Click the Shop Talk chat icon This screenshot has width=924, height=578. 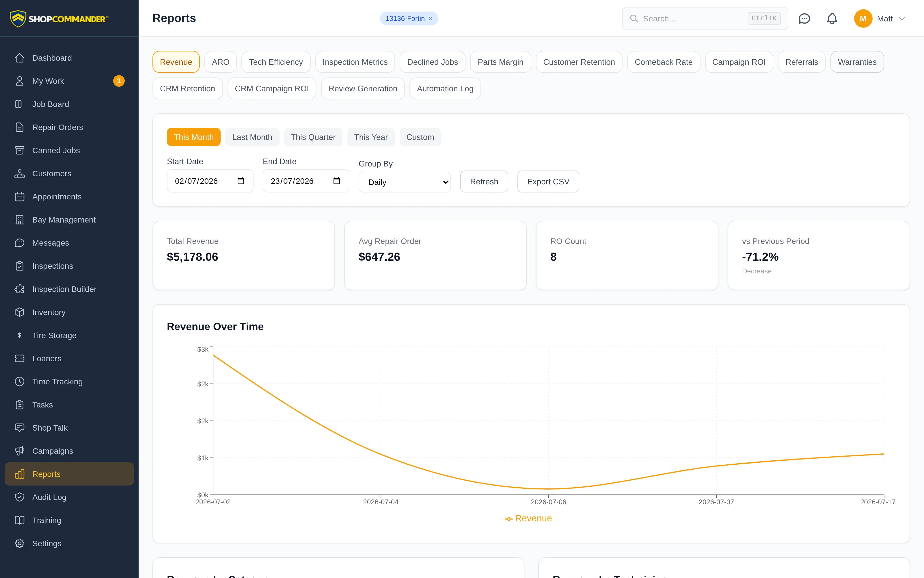pyautogui.click(x=19, y=428)
